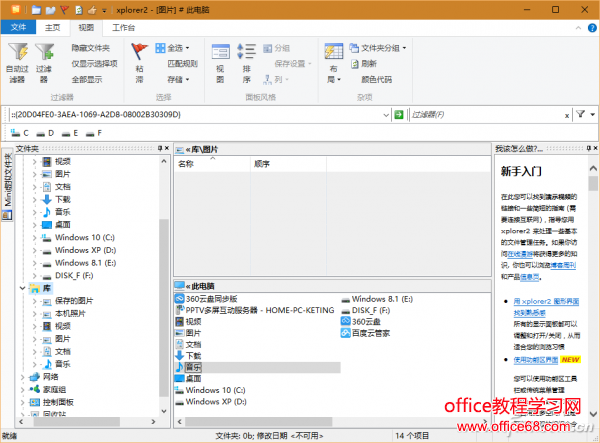Click the 刷新 refresh icon
The width and height of the screenshot is (600, 443).
355,64
